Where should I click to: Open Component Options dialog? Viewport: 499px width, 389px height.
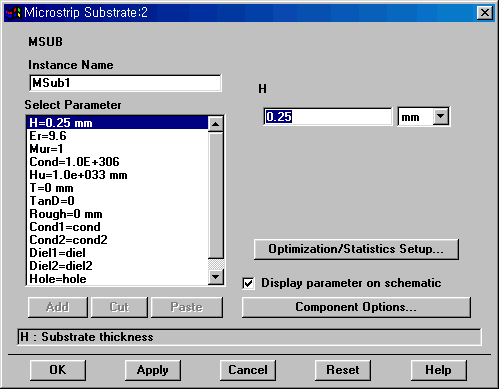(x=356, y=307)
